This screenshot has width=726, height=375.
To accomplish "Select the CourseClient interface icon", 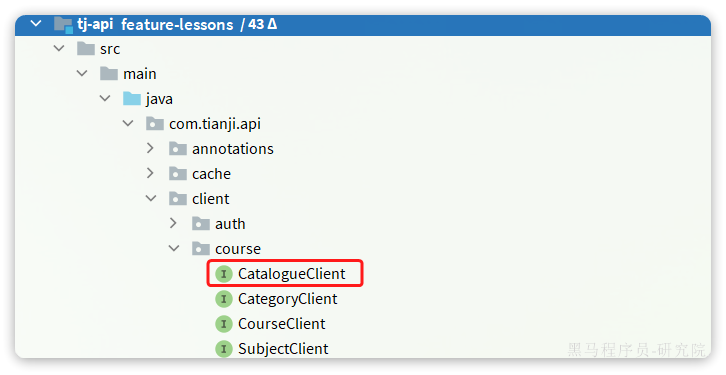I will (x=224, y=324).
